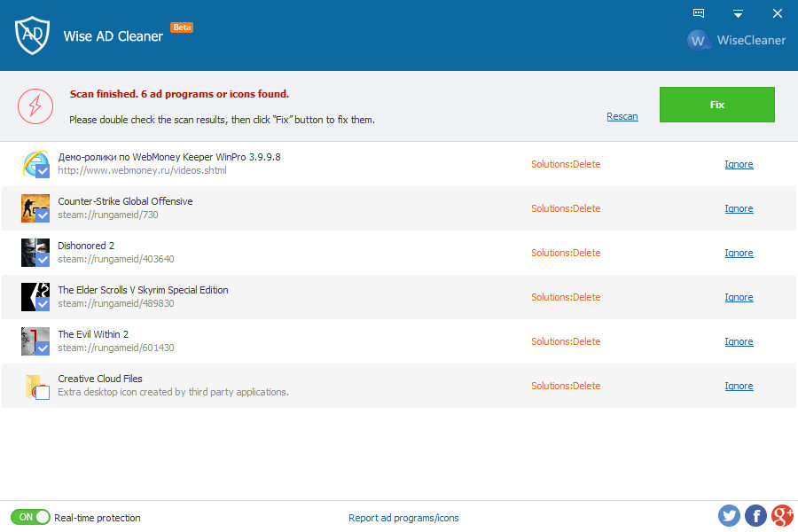Select The Evil Within 2 title text
This screenshot has width=798, height=532.
(x=93, y=334)
